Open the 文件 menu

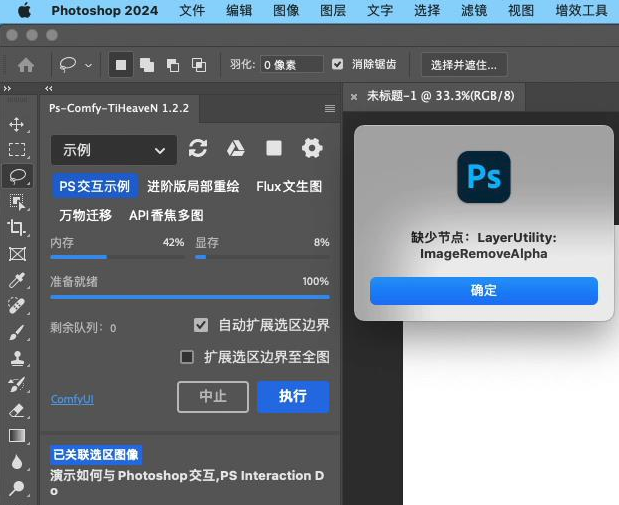coord(192,11)
